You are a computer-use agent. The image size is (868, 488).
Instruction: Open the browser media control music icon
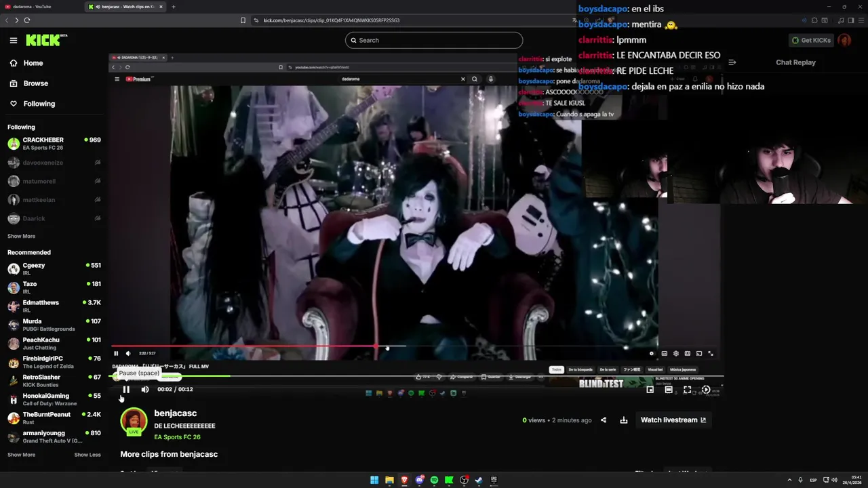click(x=841, y=20)
